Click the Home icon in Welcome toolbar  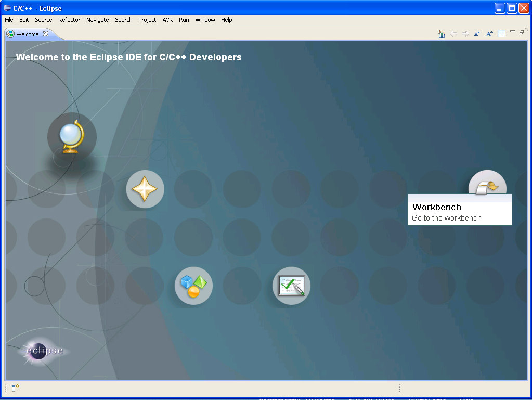442,34
